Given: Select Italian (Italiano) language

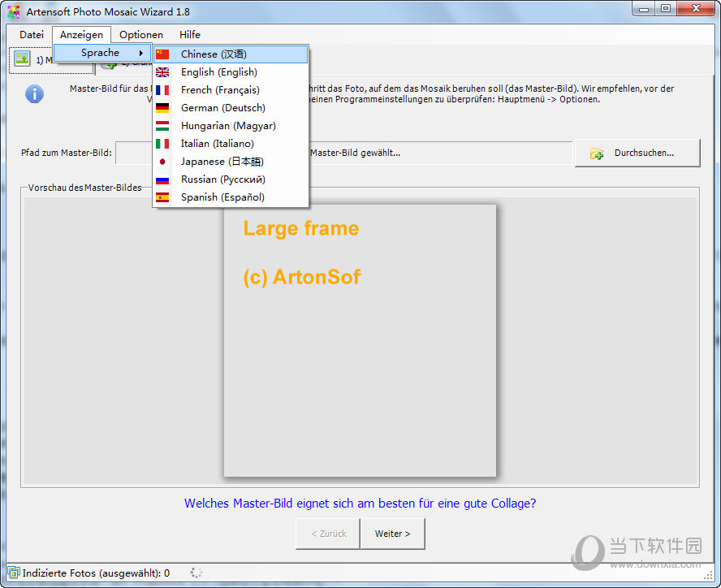Looking at the screenshot, I should pos(231,144).
